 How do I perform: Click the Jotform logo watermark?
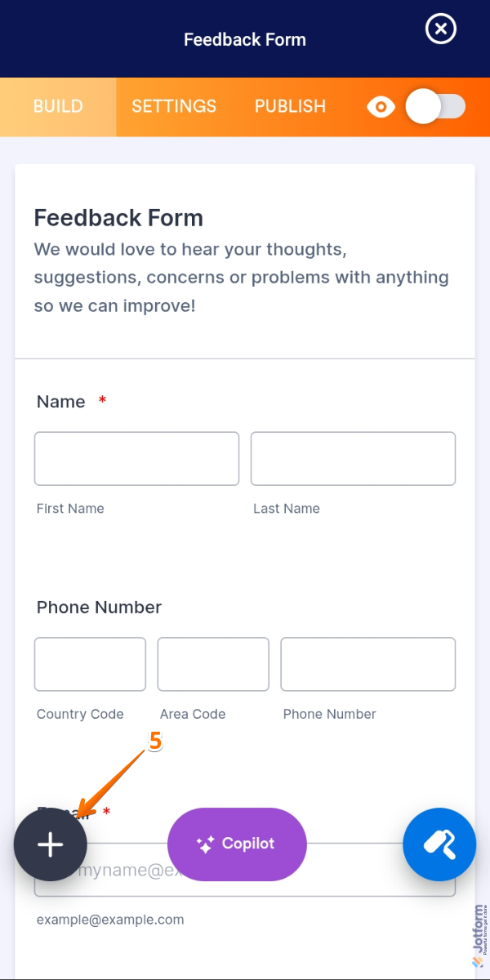point(480,931)
